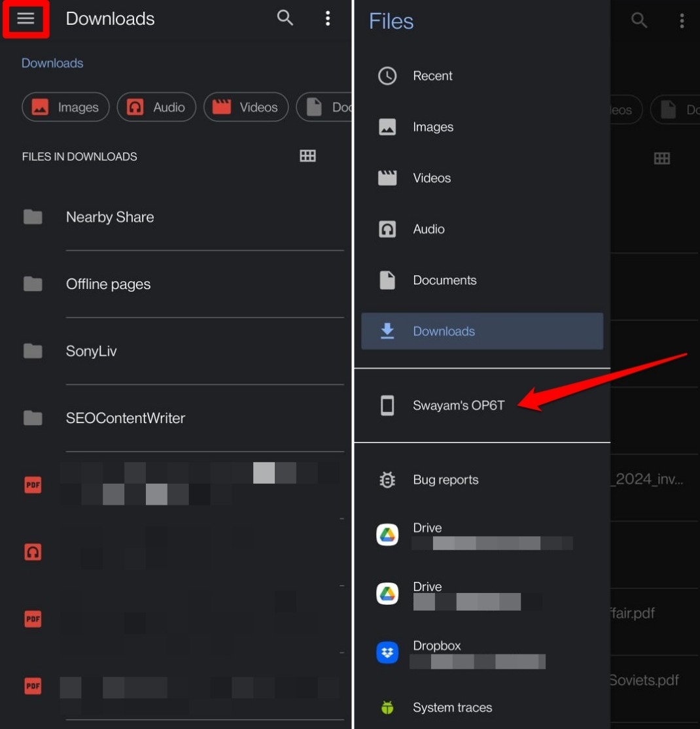Image resolution: width=700 pixels, height=729 pixels.
Task: Tap the search icon in Downloads header
Action: (285, 18)
